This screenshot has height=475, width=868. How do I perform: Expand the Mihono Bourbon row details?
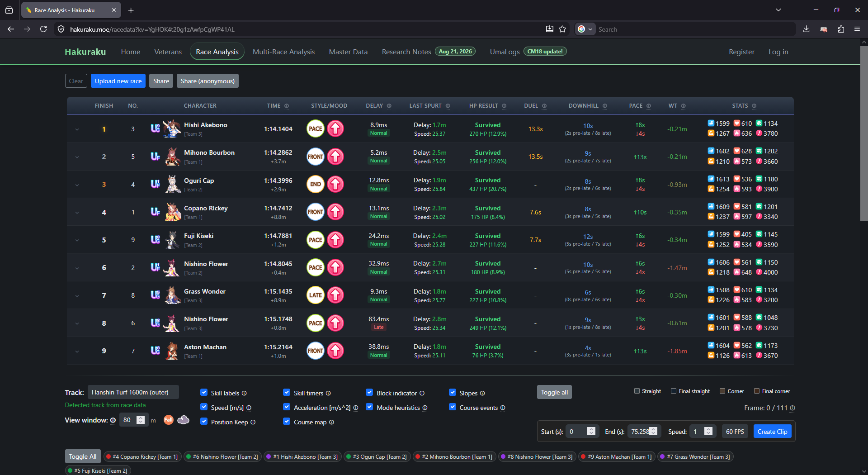[x=77, y=157]
